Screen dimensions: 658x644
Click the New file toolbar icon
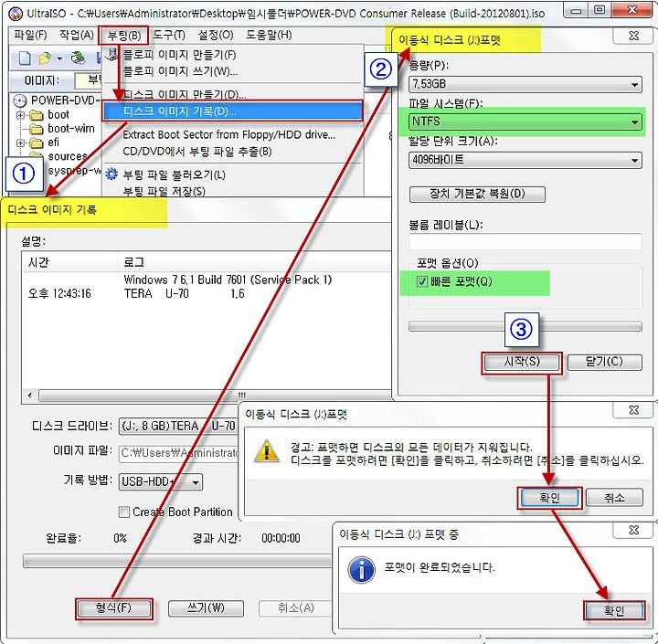pyautogui.click(x=25, y=58)
